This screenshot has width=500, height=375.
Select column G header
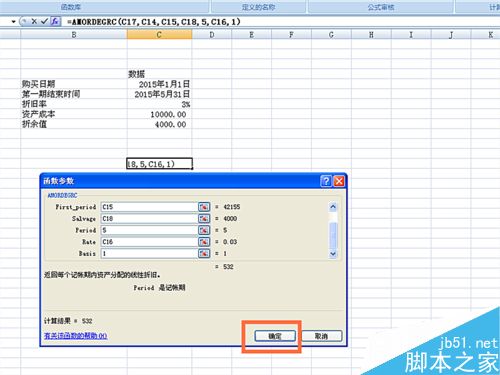click(x=331, y=35)
